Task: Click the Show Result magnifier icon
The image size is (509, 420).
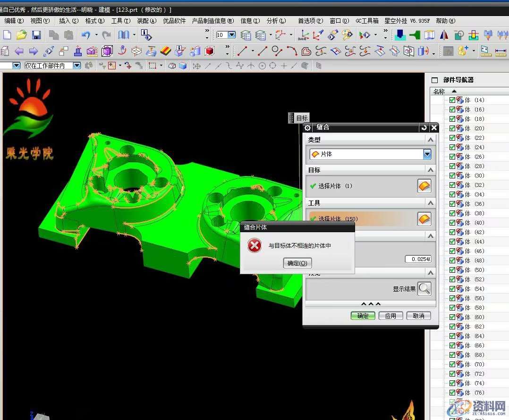Action: 424,289
